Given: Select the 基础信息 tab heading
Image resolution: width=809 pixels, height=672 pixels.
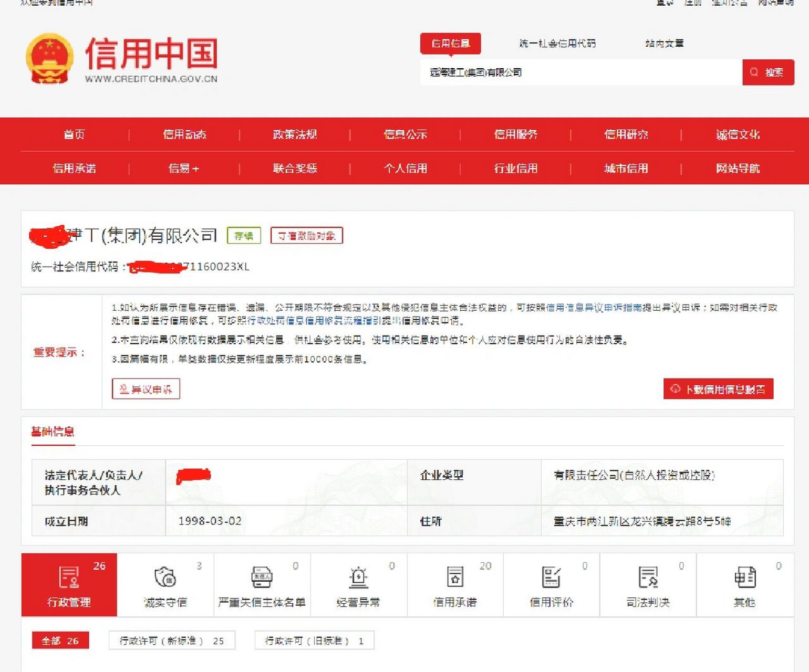Looking at the screenshot, I should (x=53, y=432).
